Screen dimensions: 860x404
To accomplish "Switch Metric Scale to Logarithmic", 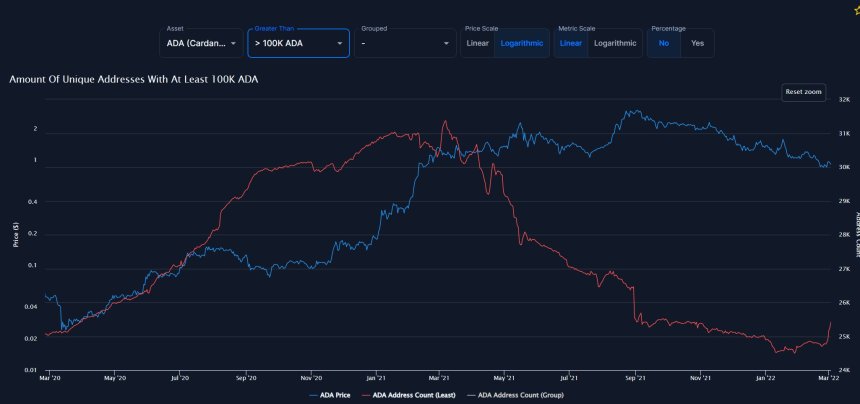I will click(x=616, y=43).
